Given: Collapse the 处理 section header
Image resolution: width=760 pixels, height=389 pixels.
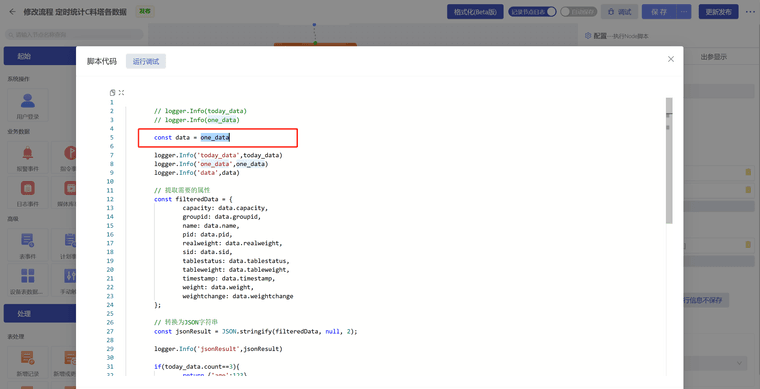Looking at the screenshot, I should pyautogui.click(x=40, y=314).
